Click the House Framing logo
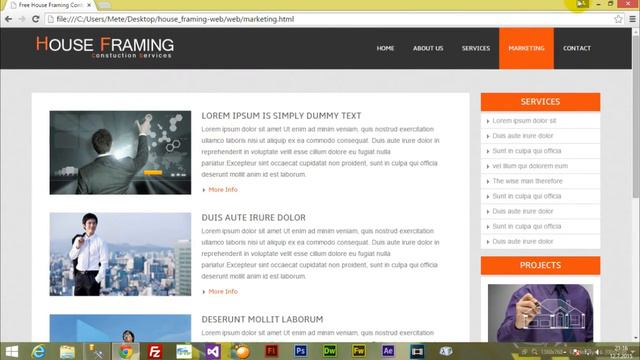 pos(105,48)
